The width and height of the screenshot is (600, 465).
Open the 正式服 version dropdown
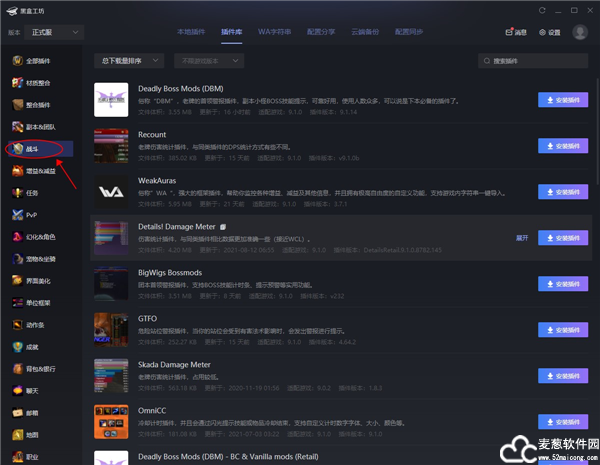pos(54,32)
